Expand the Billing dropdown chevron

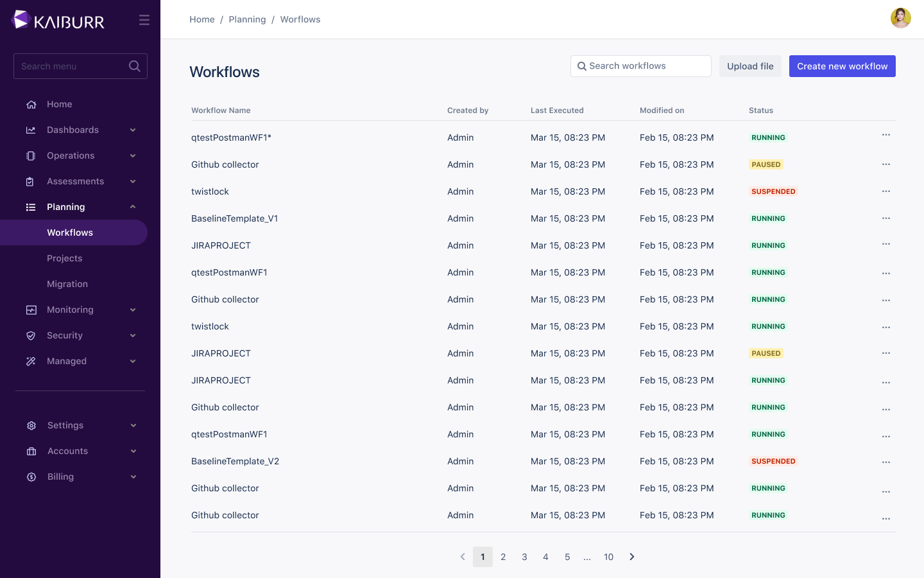[133, 477]
